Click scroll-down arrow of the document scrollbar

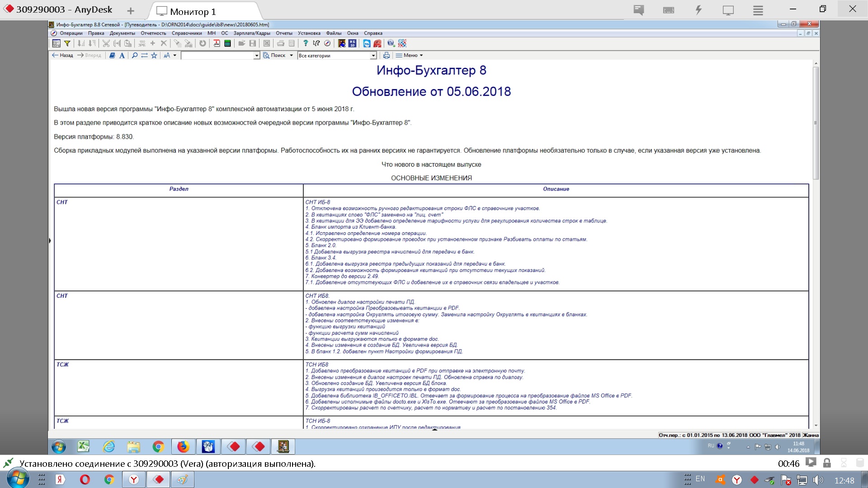(816, 425)
